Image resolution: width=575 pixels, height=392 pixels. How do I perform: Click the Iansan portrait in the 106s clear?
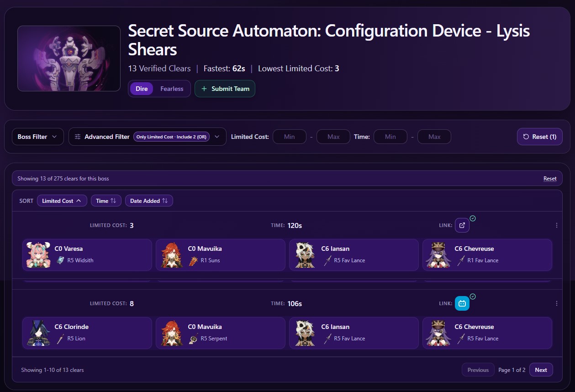pyautogui.click(x=305, y=333)
